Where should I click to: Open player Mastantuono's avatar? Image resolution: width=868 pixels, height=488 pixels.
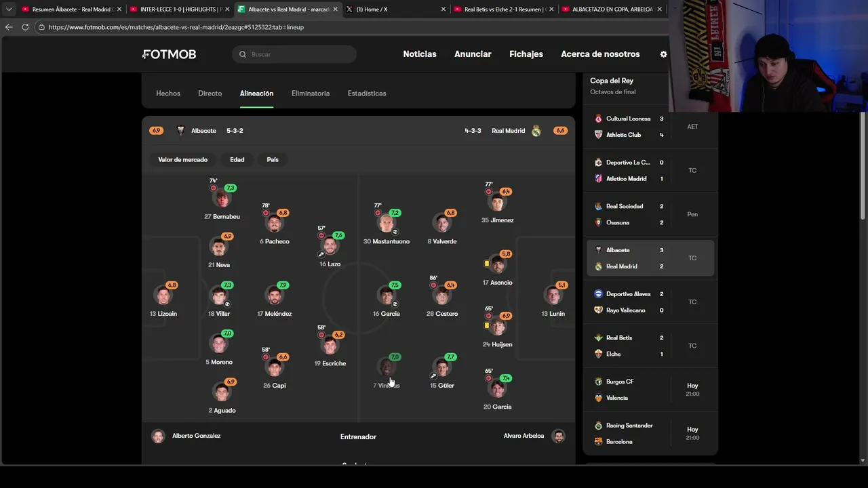tap(387, 224)
